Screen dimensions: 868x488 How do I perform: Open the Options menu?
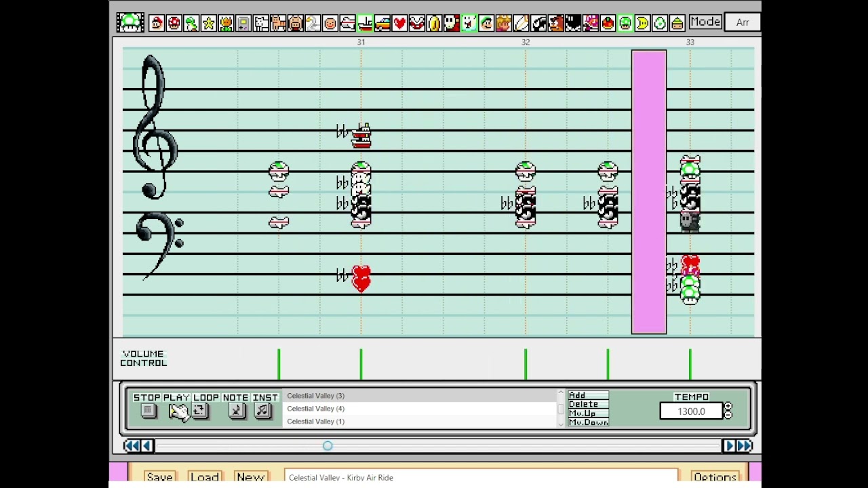click(715, 477)
